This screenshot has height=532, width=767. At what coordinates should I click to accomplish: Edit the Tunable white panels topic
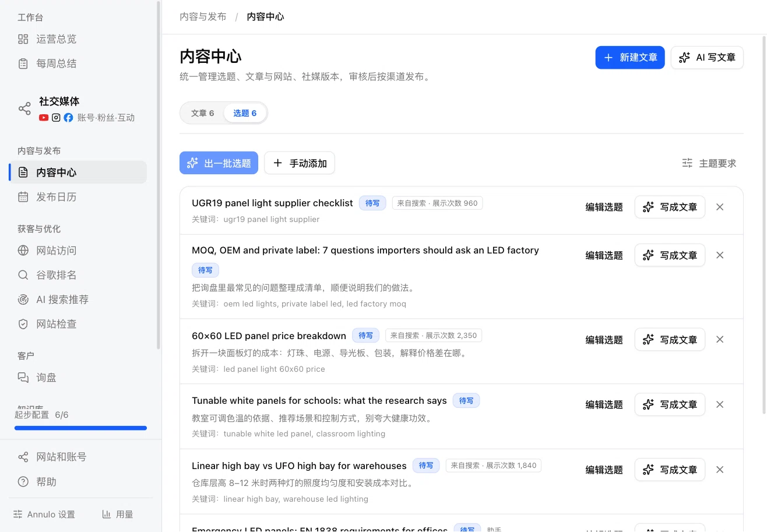[604, 404]
